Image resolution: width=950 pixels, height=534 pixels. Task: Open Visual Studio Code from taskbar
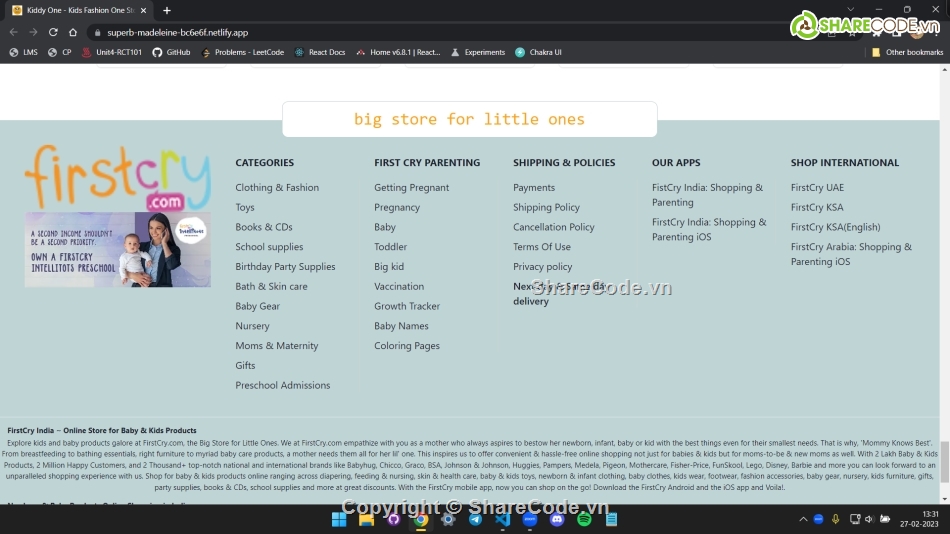pyautogui.click(x=502, y=519)
